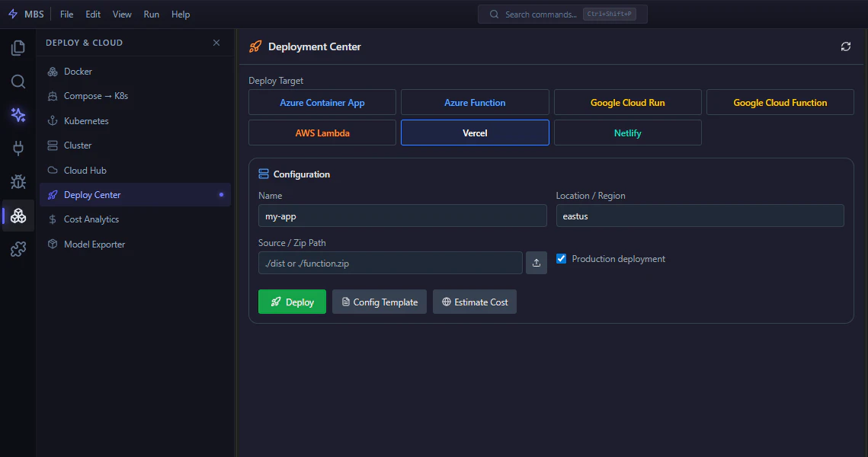Click the Config Template button
The width and height of the screenshot is (868, 457).
click(379, 302)
